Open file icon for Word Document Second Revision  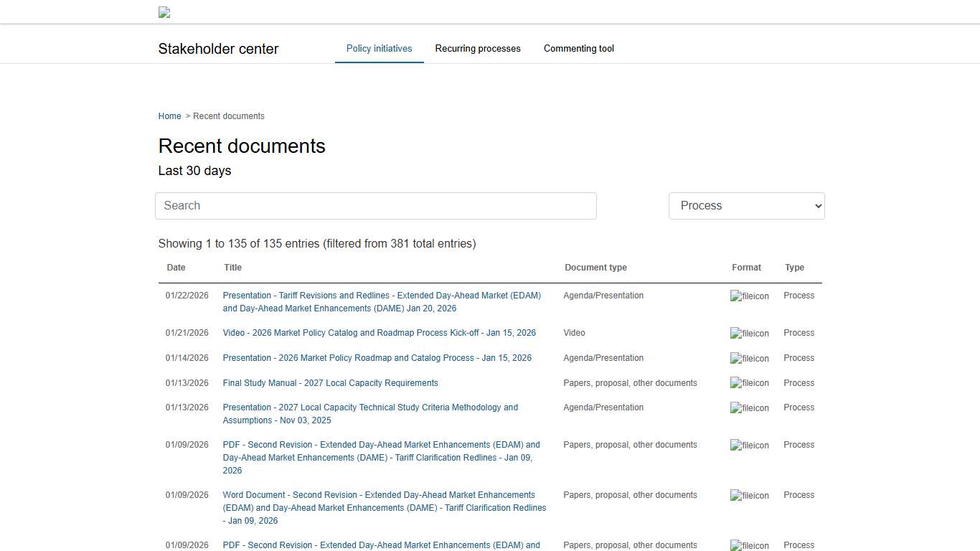749,495
